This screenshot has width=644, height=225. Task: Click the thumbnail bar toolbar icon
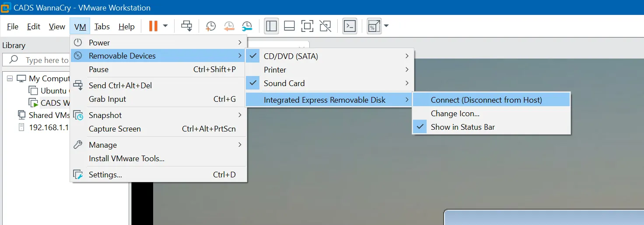pyautogui.click(x=289, y=26)
